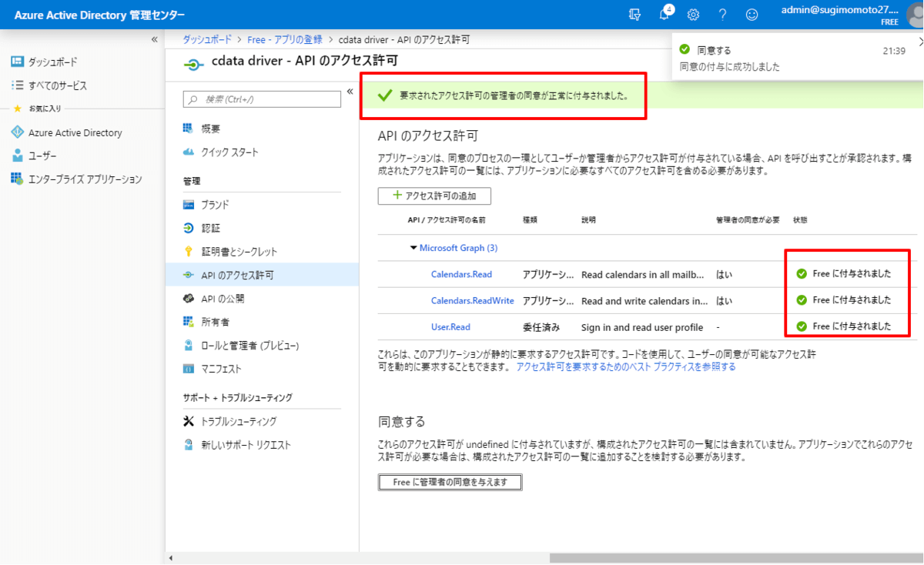Click the Expose an API cloud icon

[x=189, y=299]
